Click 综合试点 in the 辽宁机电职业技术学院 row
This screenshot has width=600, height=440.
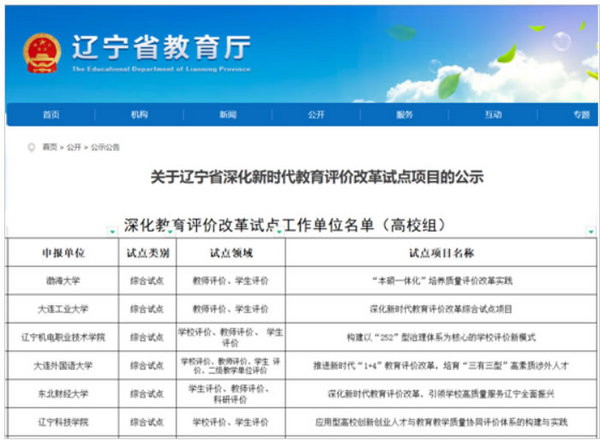147,337
